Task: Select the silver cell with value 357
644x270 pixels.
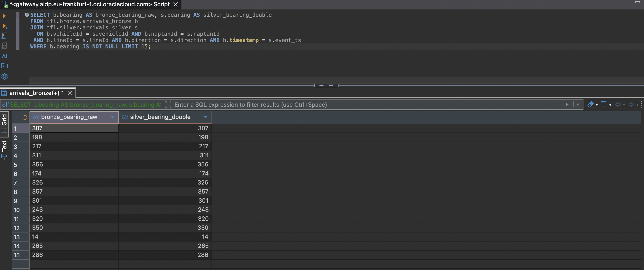Action: coord(165,192)
